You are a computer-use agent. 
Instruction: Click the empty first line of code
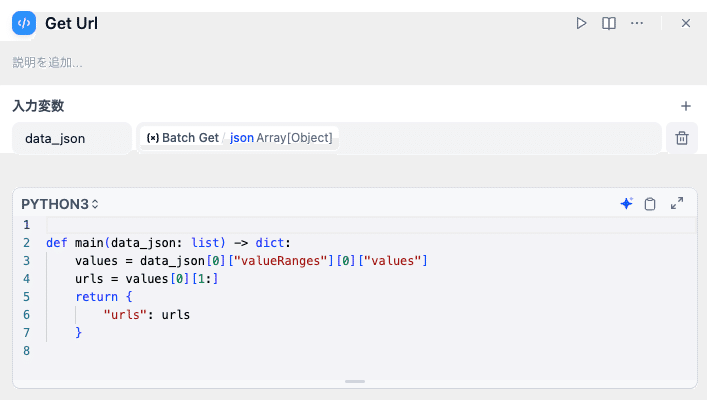[300, 224]
